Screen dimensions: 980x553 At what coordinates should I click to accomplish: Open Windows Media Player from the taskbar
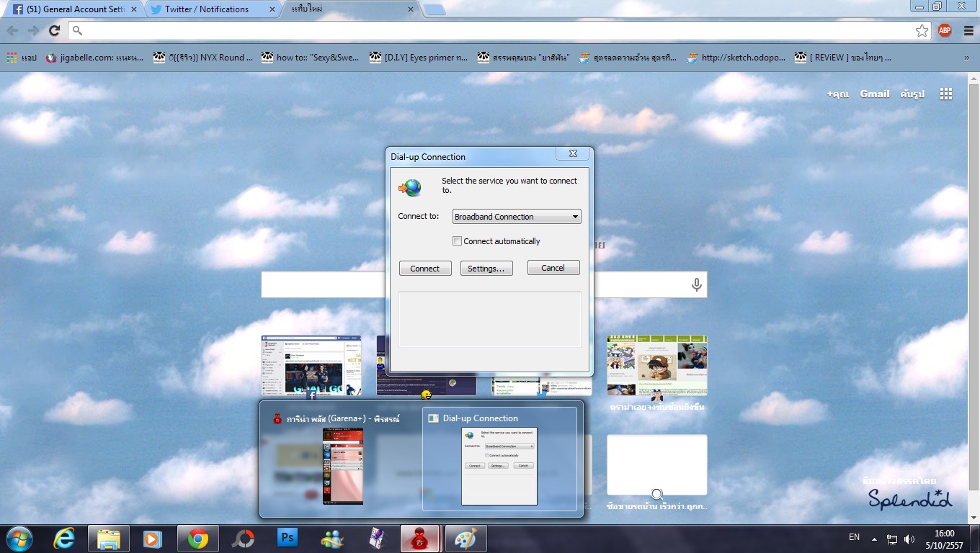152,539
